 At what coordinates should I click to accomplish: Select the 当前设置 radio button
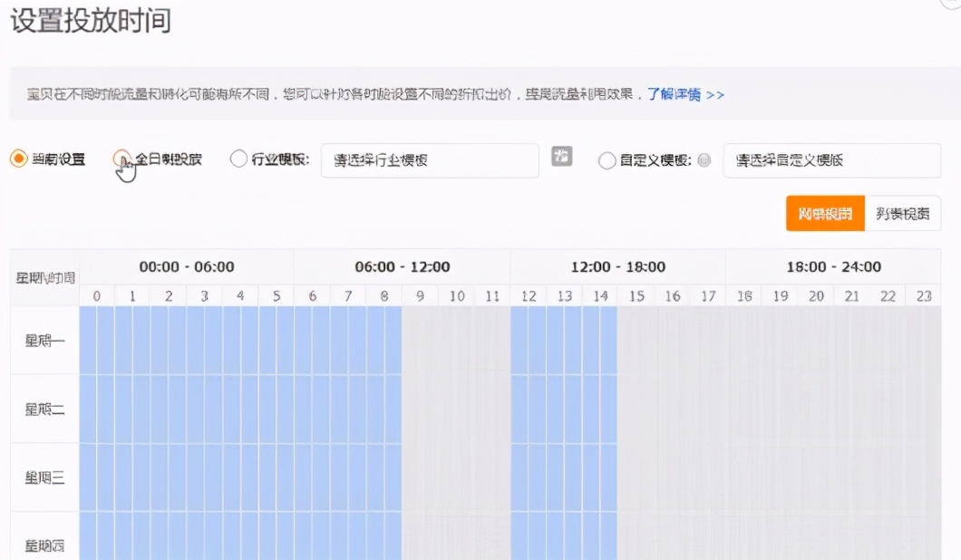tap(18, 159)
